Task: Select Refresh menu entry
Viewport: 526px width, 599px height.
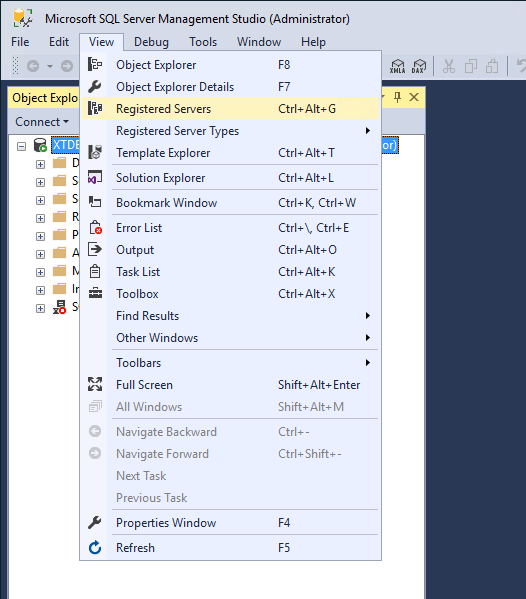Action: click(x=230, y=547)
